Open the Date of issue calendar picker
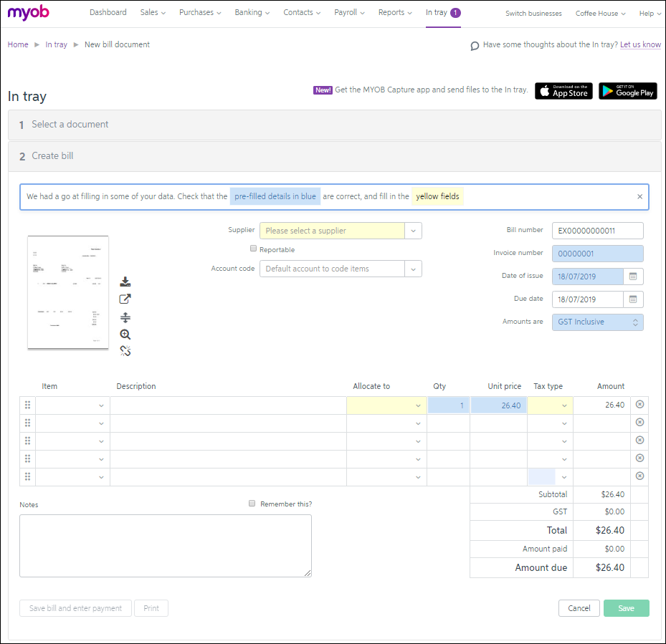 coord(633,277)
